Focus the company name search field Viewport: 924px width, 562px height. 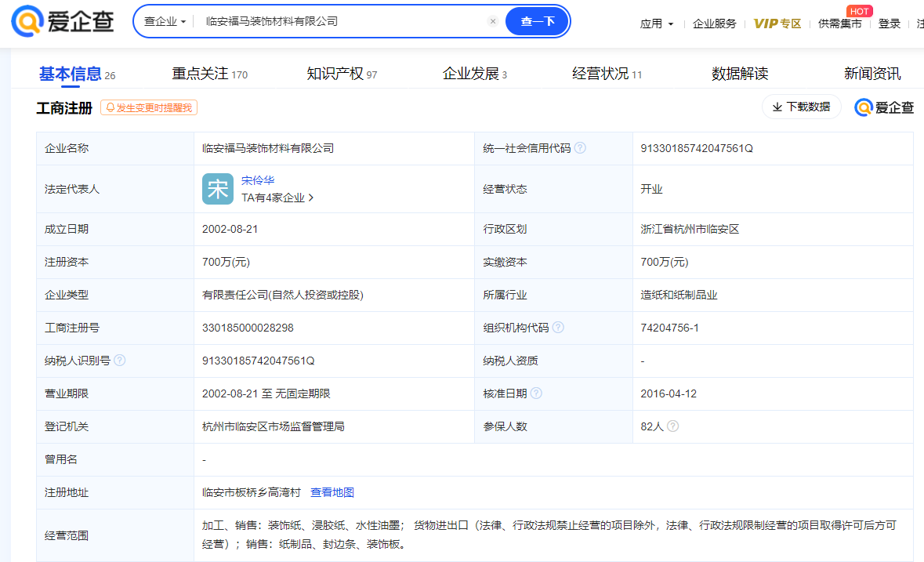coord(343,21)
